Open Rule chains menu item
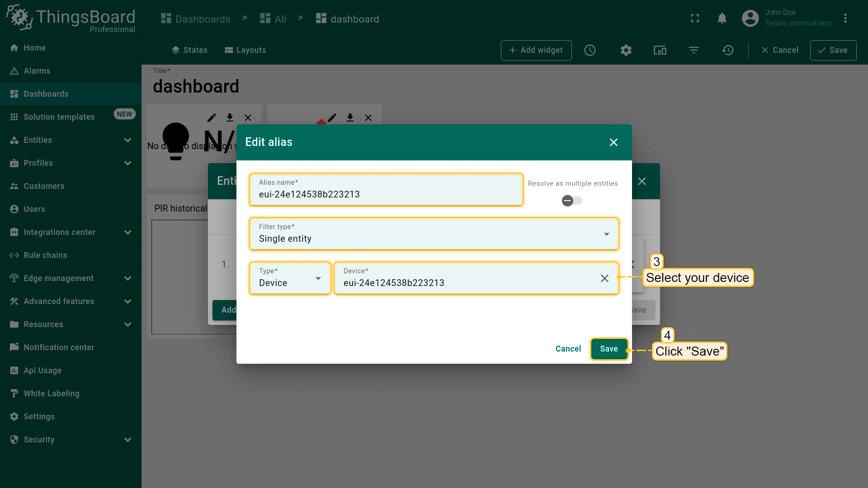 click(x=45, y=255)
